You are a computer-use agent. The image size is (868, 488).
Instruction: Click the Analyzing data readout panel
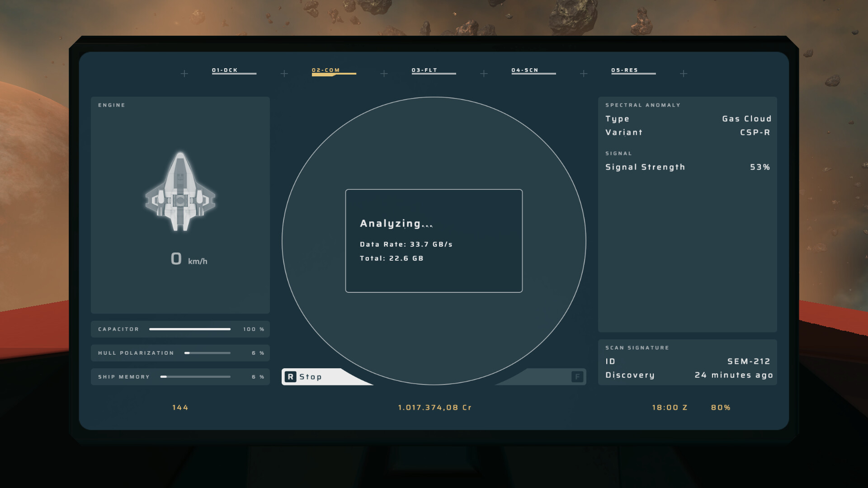pyautogui.click(x=434, y=241)
